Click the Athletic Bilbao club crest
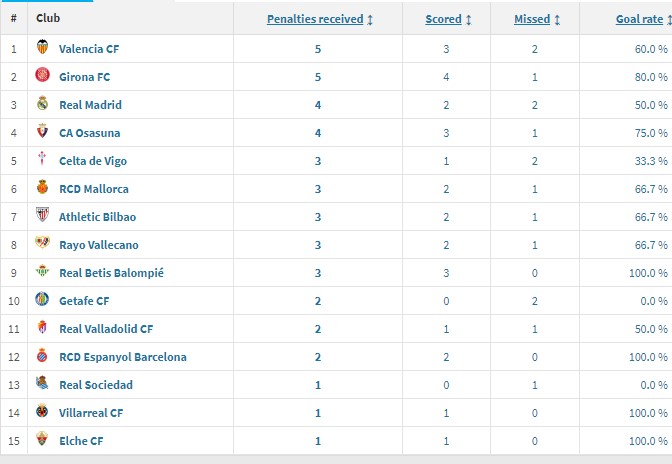 pyautogui.click(x=42, y=214)
